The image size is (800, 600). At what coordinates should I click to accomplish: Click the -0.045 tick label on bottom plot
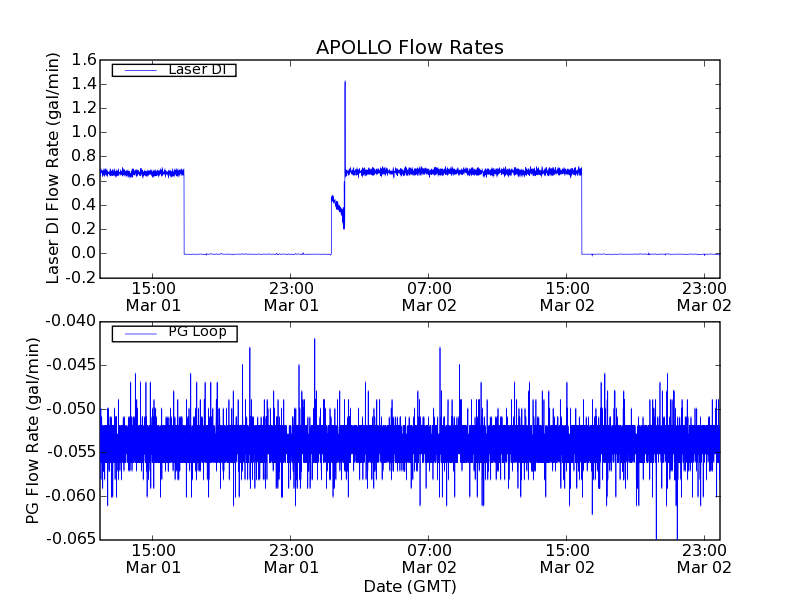[x=71, y=365]
